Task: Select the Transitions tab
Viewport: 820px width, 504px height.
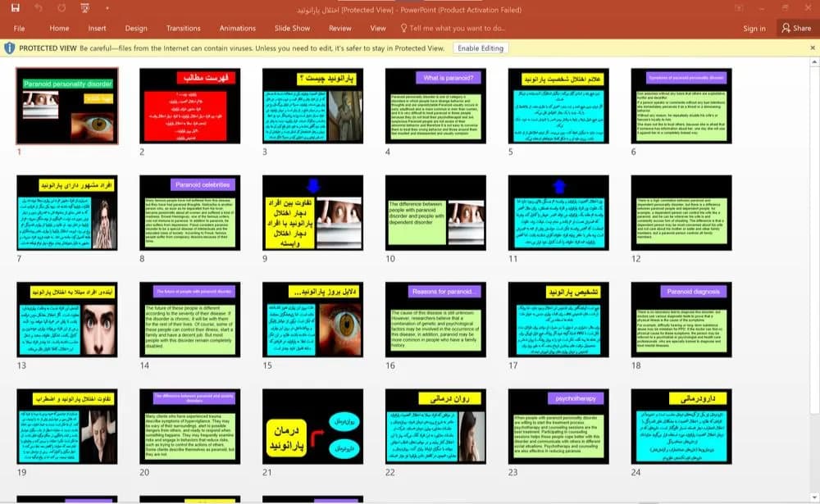Action: [x=183, y=28]
